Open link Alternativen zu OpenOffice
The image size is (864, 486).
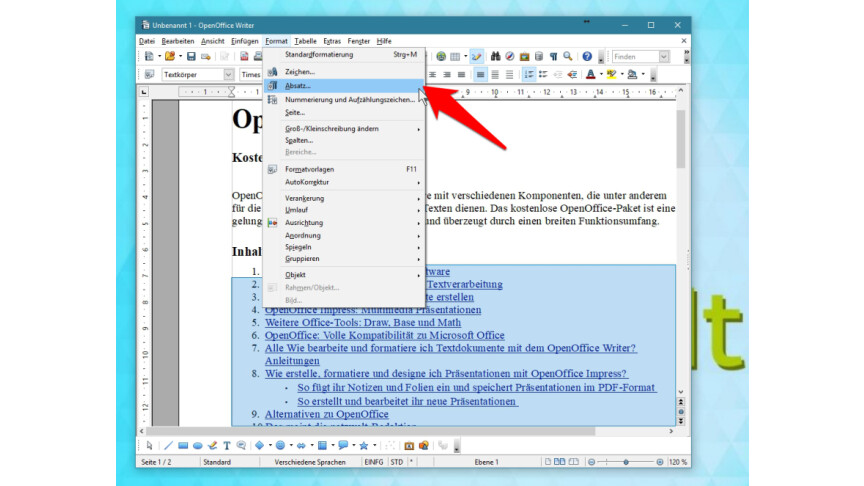[326, 414]
